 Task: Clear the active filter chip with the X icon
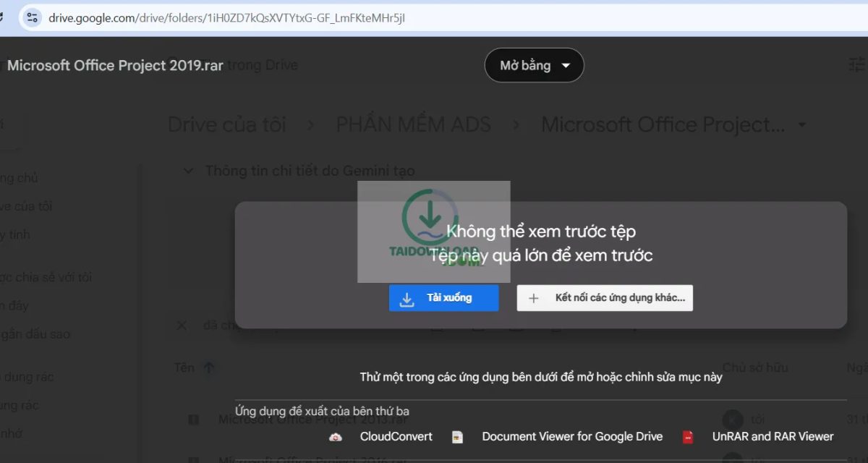click(x=182, y=326)
